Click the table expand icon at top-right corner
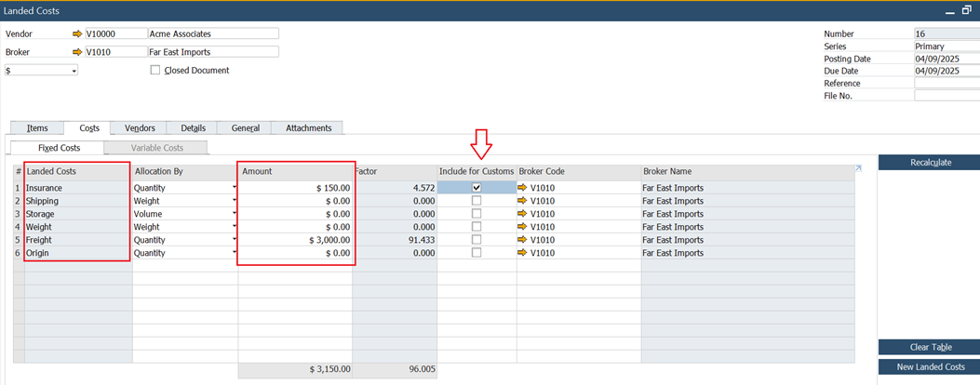This screenshot has width=980, height=385. pyautogui.click(x=858, y=168)
